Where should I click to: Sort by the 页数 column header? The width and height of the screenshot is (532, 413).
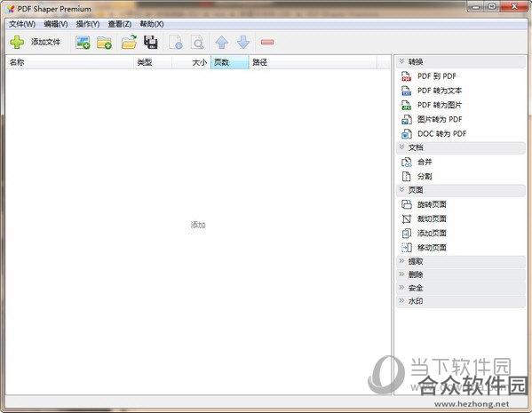coord(230,62)
